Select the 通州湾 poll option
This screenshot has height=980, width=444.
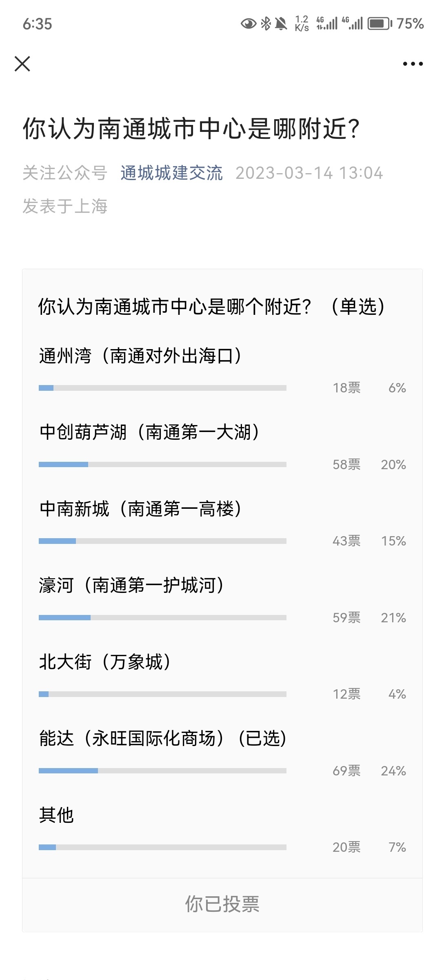140,356
